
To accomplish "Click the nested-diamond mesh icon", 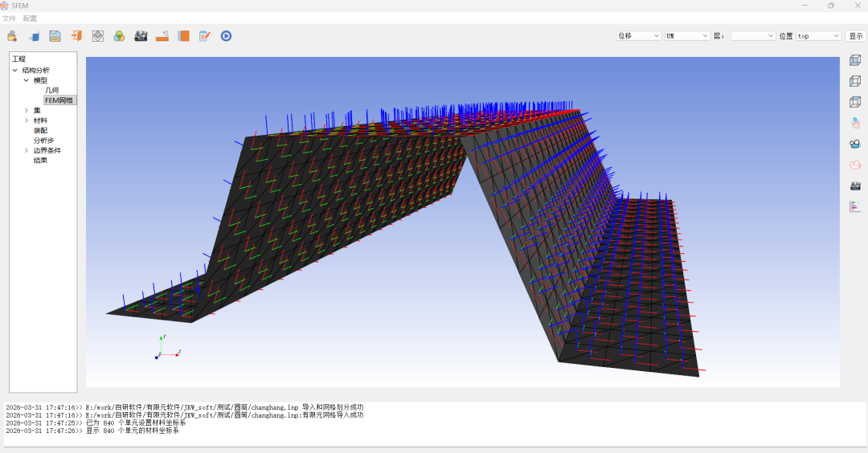I will [98, 36].
